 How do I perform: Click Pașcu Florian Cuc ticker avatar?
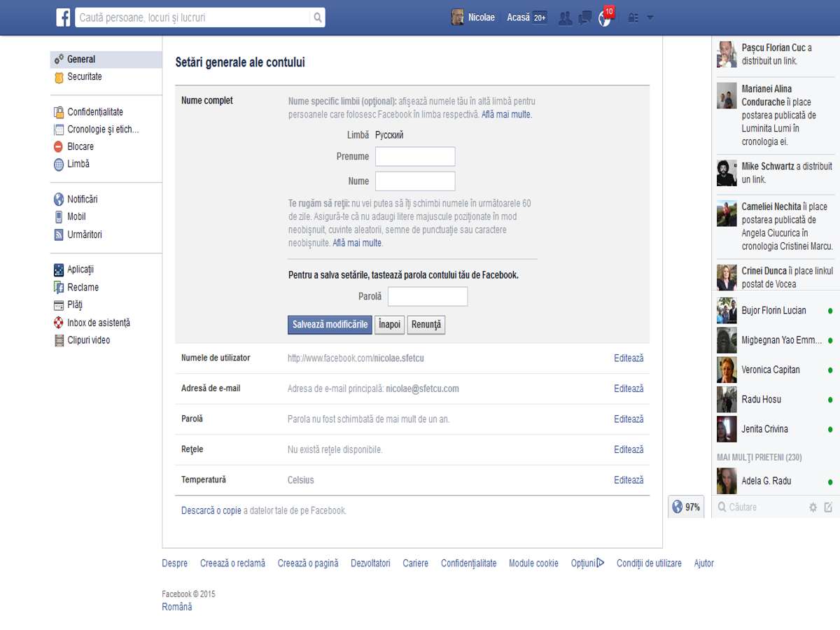(727, 55)
